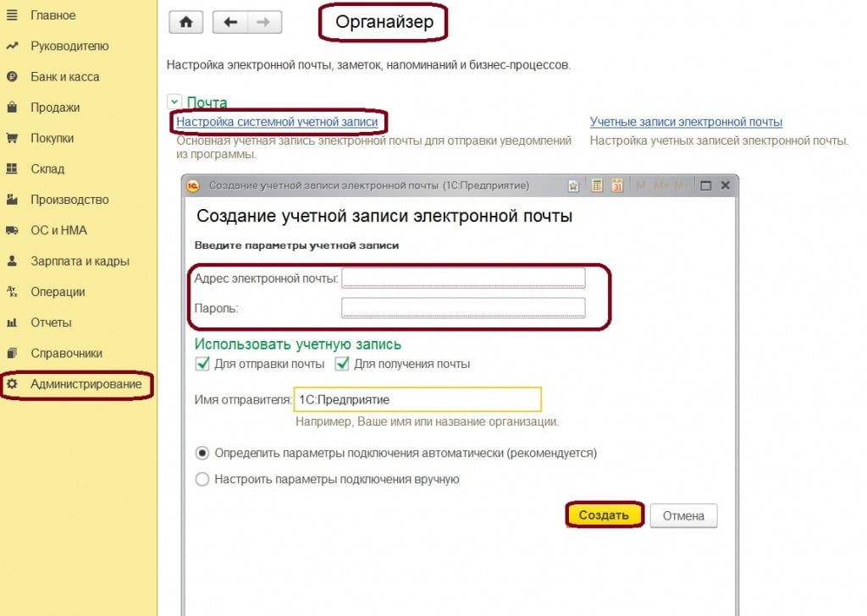Collapse the Почта section chevron
This screenshot has width=867, height=616.
(174, 102)
